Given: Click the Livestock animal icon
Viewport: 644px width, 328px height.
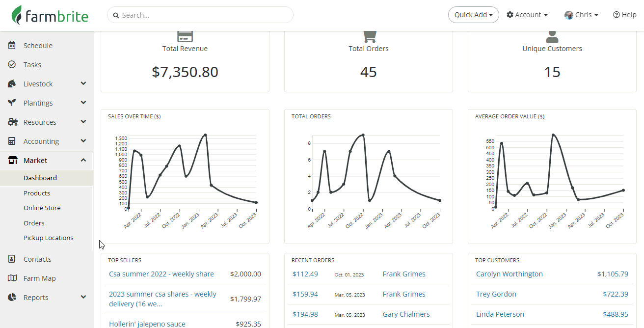Looking at the screenshot, I should tap(12, 83).
